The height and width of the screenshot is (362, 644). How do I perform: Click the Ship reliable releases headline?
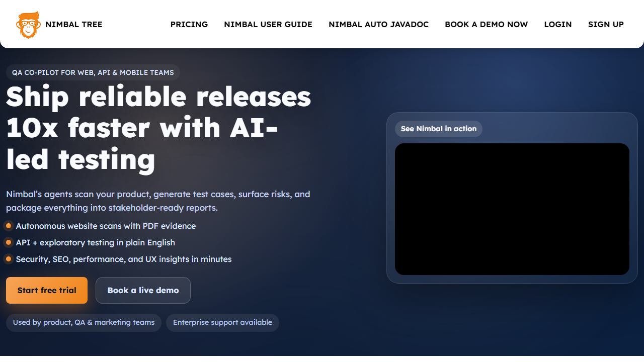158,128
